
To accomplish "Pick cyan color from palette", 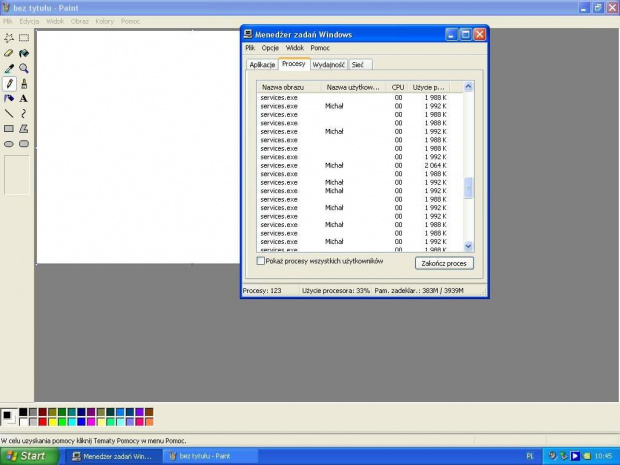I will [x=72, y=422].
